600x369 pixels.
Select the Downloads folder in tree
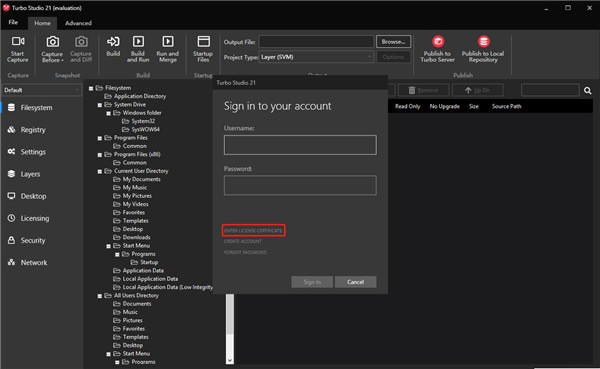[136, 238]
